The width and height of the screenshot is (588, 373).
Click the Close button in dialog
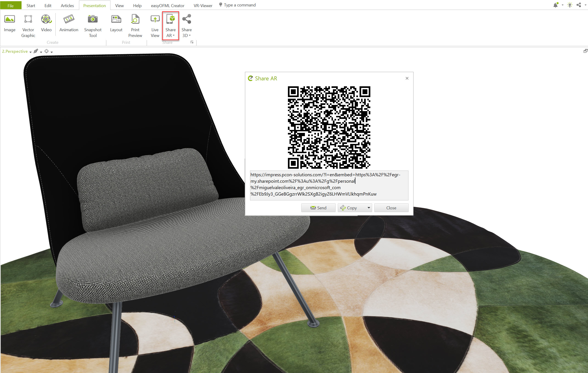pyautogui.click(x=391, y=208)
